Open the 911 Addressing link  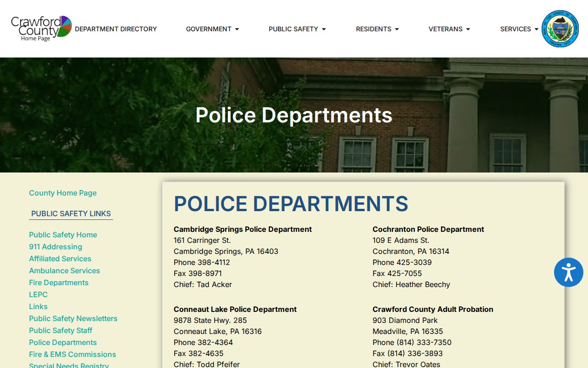click(56, 247)
